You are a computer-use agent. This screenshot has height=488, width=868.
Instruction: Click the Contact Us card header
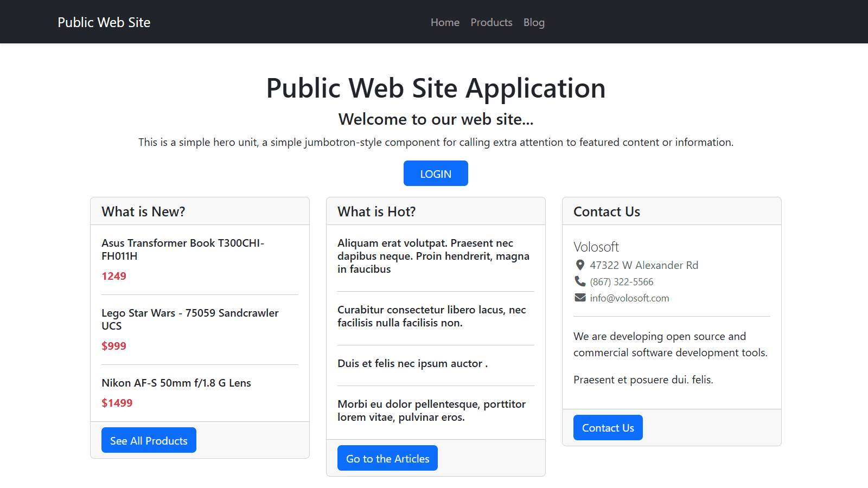[672, 211]
